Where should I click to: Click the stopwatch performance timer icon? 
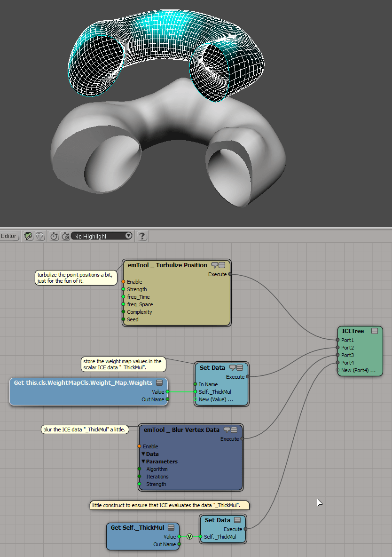[x=54, y=236]
